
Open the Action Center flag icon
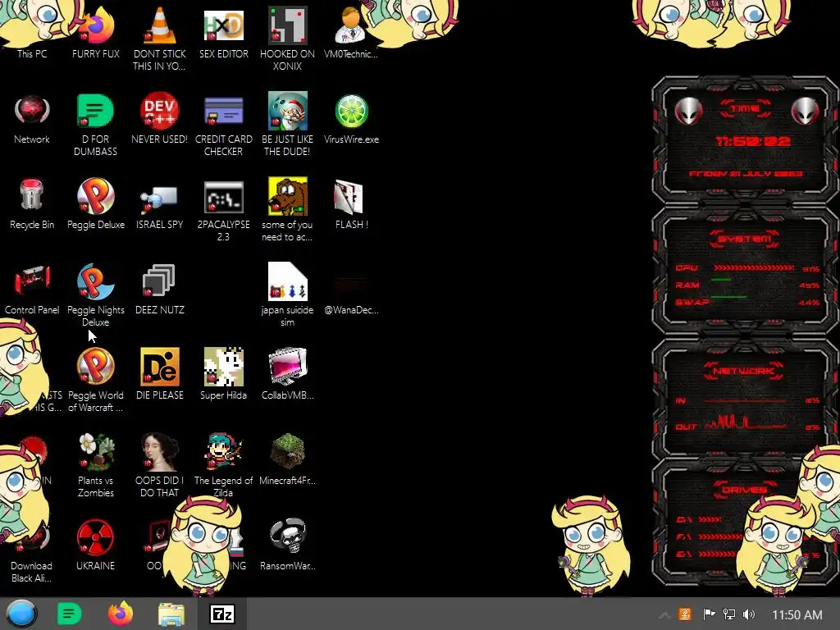coord(709,614)
